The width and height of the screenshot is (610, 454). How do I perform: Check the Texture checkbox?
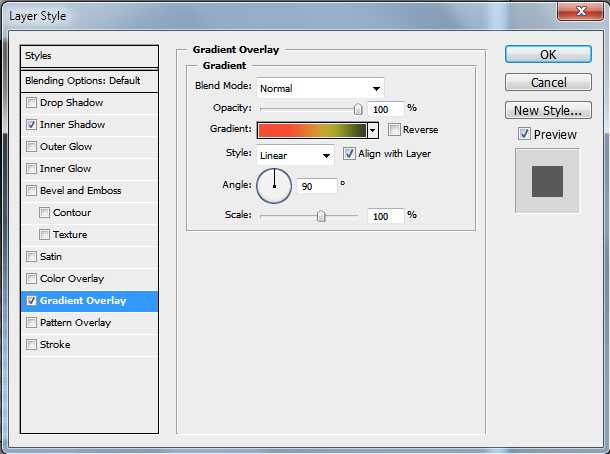tap(44, 235)
